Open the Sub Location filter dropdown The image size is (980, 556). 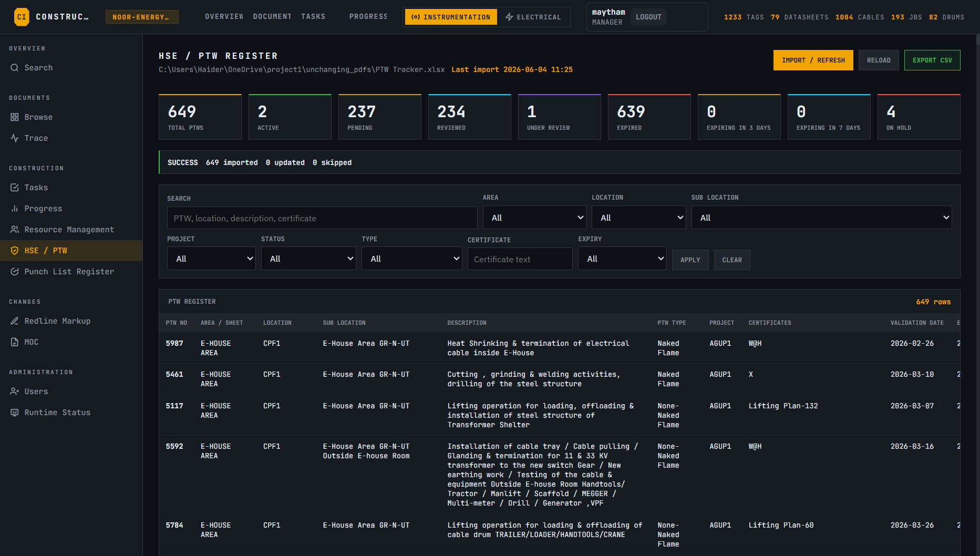(x=821, y=218)
